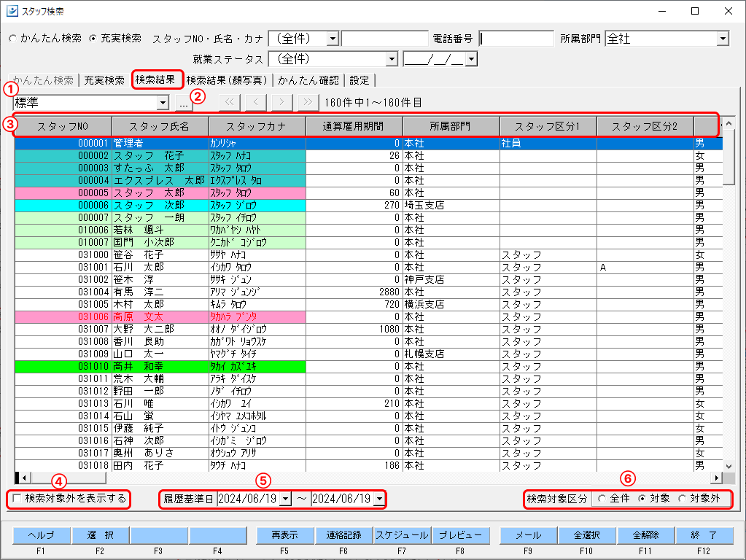746x560 pixels.
Task: Select the row for 000001 管理者
Action: click(369, 143)
